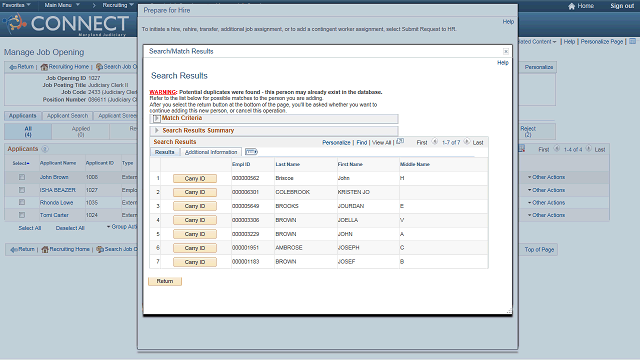Click First link in Search Results grid
The width and height of the screenshot is (640, 360).
pyautogui.click(x=422, y=142)
